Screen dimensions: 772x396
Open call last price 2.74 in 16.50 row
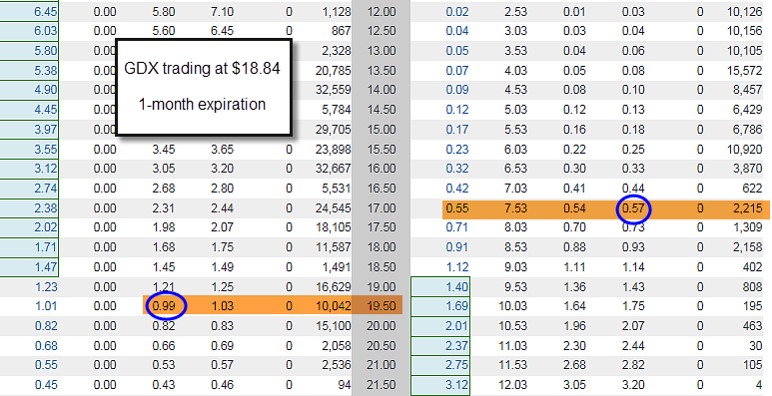point(45,188)
